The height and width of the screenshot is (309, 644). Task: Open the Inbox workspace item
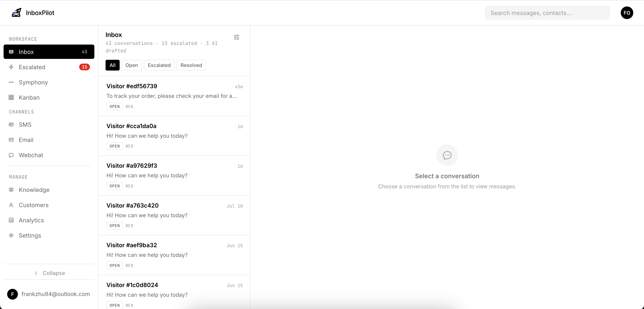[x=49, y=52]
